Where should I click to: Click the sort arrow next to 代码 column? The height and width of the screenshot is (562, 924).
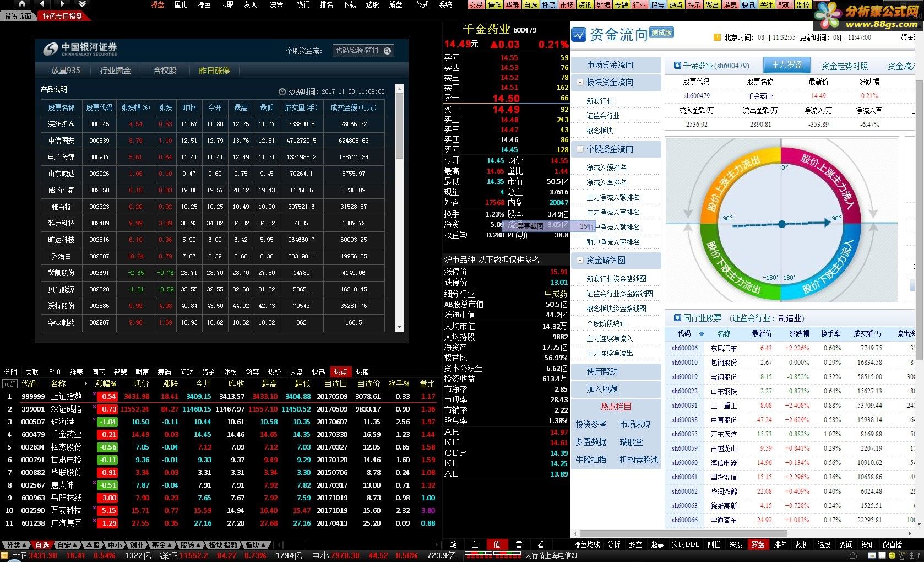(x=702, y=334)
